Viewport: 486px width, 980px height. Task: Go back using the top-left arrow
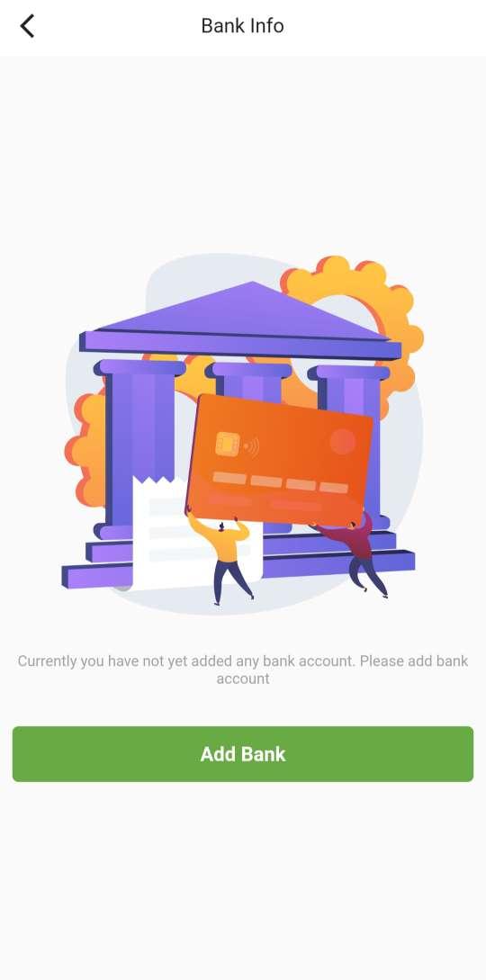(27, 26)
